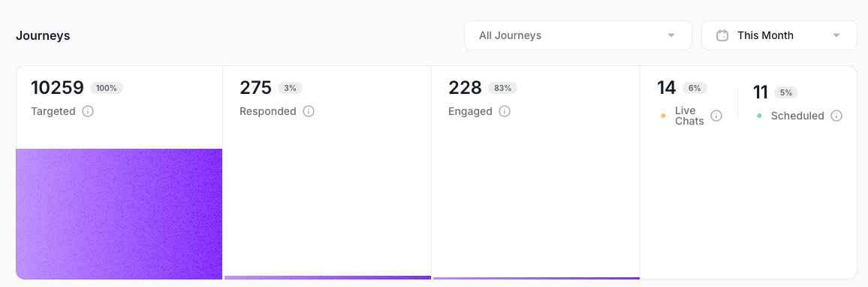Screen dimensions: 868x287
Task: Click the calendar icon in date filter
Action: (x=722, y=35)
